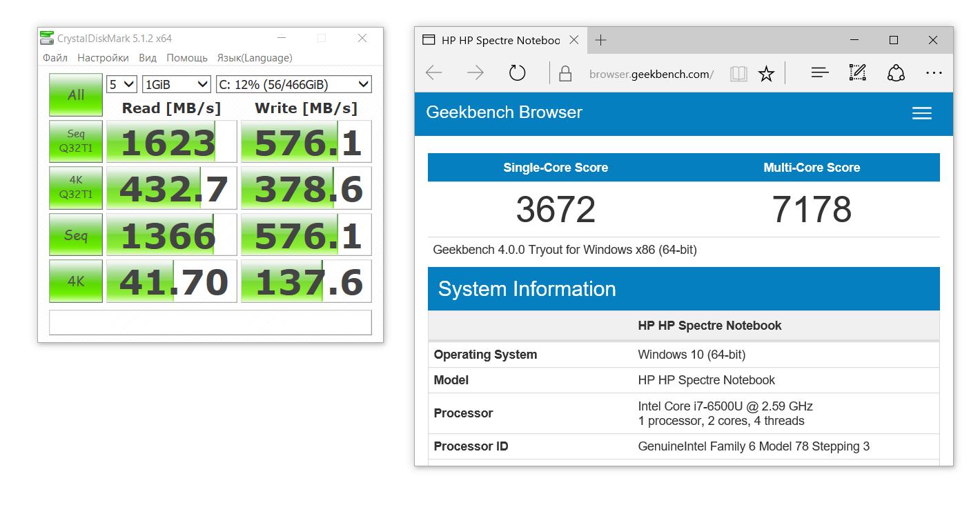
Task: Click Seq read result 1366
Action: point(172,235)
